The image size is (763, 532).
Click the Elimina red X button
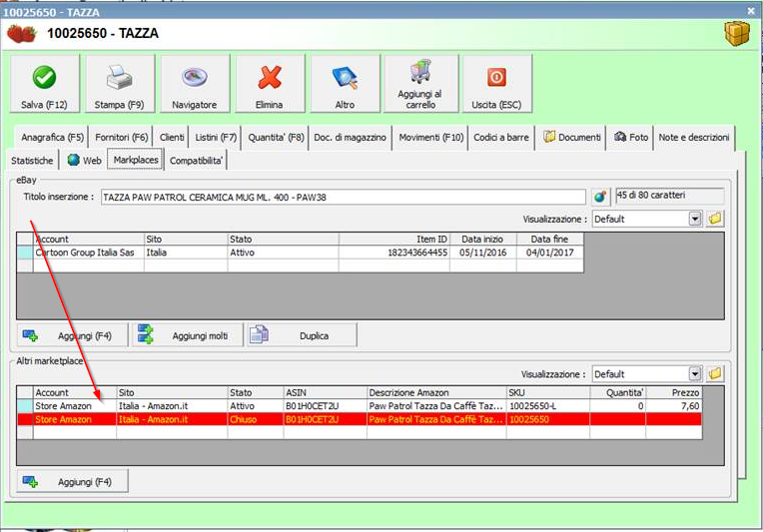pyautogui.click(x=270, y=84)
